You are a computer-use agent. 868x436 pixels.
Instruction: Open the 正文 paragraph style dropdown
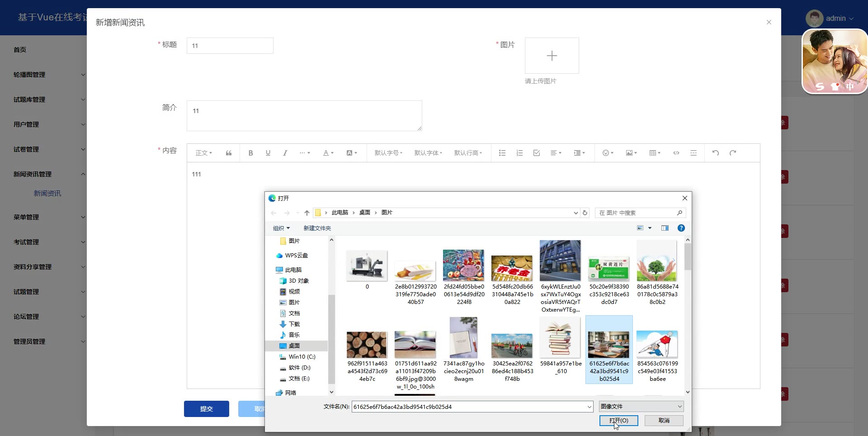point(204,153)
